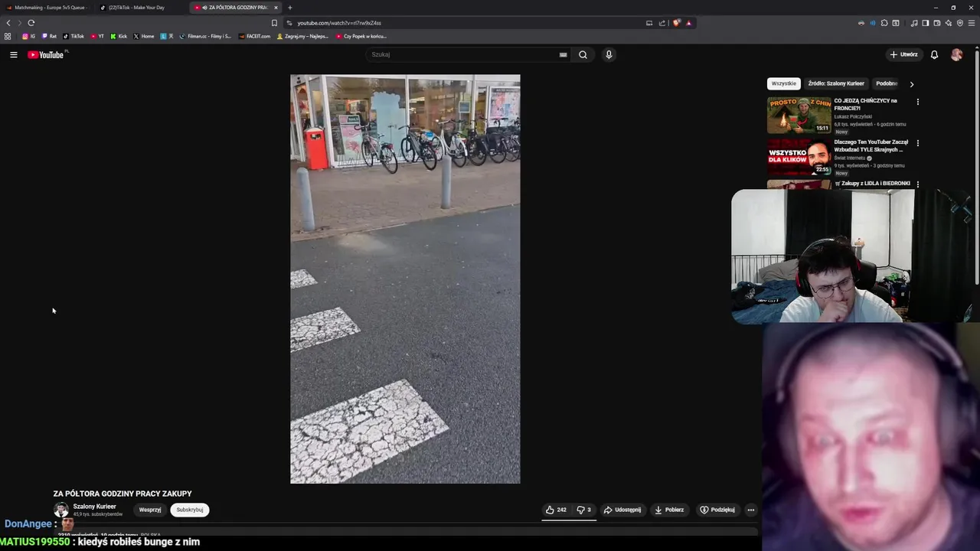Open Szalony Kurieer channel name link

(x=95, y=507)
